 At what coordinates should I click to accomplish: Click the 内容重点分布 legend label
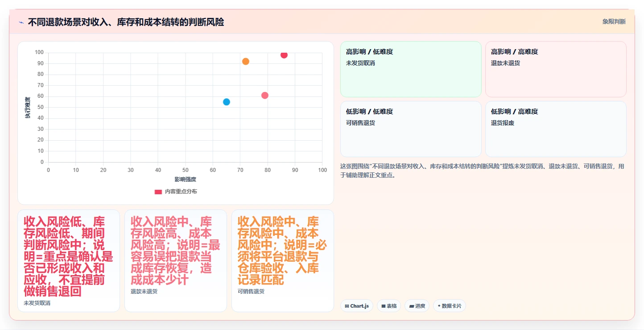[x=181, y=192]
